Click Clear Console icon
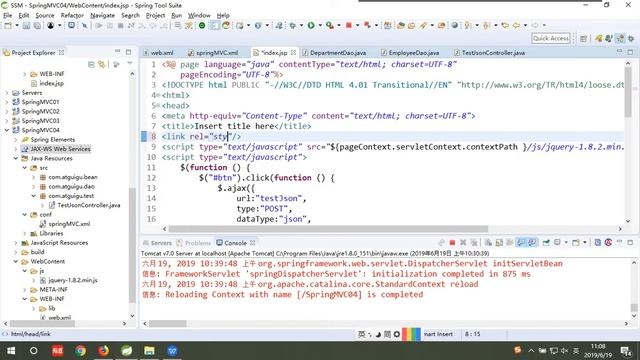The height and width of the screenshot is (360, 640). coord(488,242)
